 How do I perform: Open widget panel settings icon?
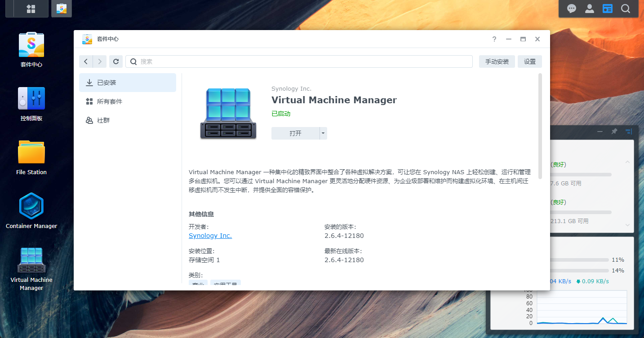coord(629,132)
